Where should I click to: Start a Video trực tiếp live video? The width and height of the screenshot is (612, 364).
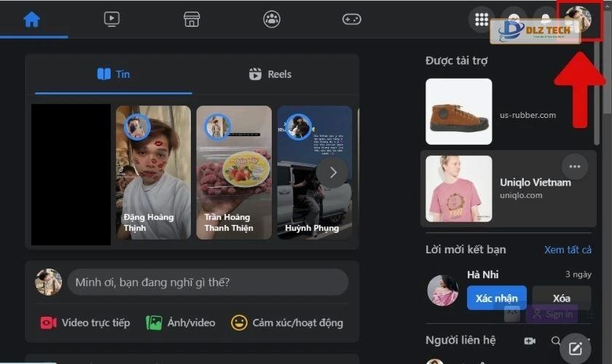click(85, 323)
